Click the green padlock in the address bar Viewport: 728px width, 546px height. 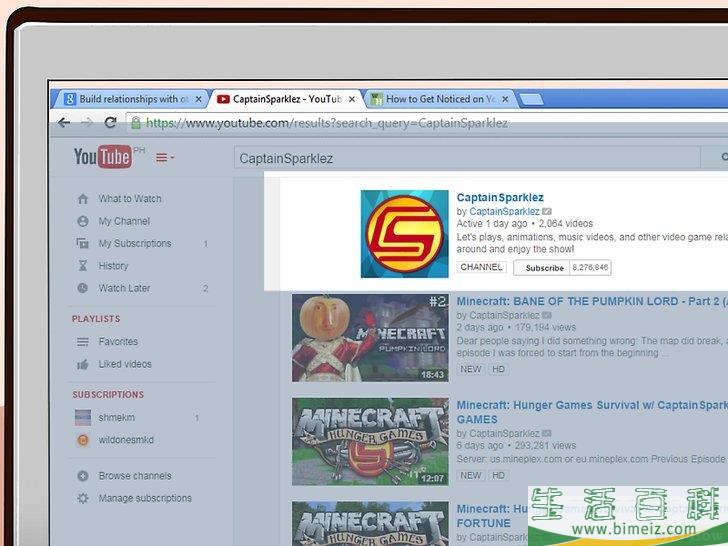136,123
